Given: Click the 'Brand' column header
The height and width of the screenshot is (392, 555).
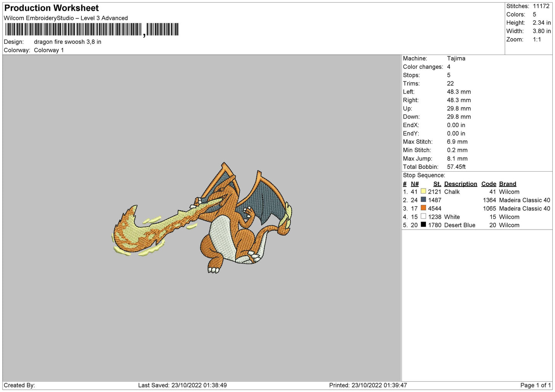Looking at the screenshot, I should pos(507,184).
